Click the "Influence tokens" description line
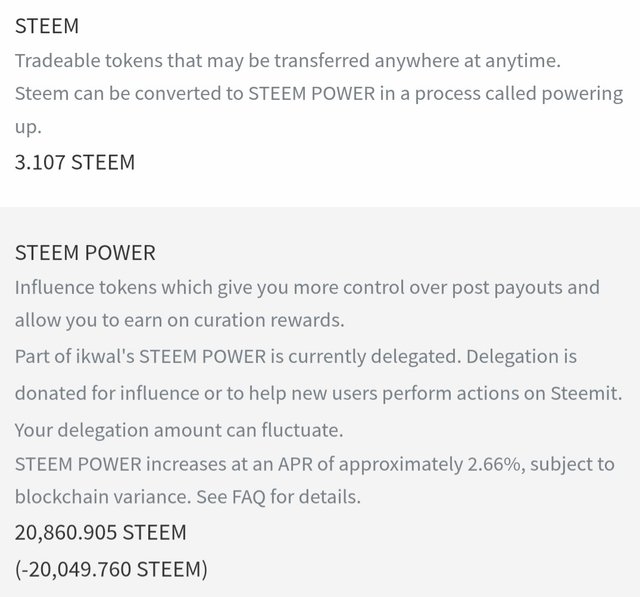 pyautogui.click(x=307, y=288)
